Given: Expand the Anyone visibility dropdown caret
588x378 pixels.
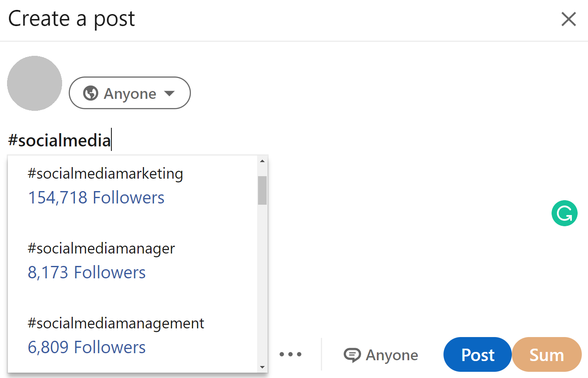Looking at the screenshot, I should pyautogui.click(x=169, y=93).
